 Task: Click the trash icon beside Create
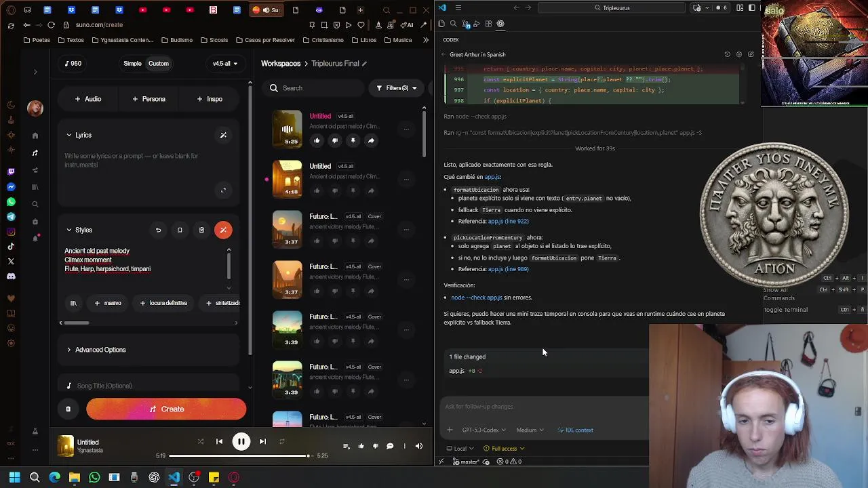click(68, 409)
